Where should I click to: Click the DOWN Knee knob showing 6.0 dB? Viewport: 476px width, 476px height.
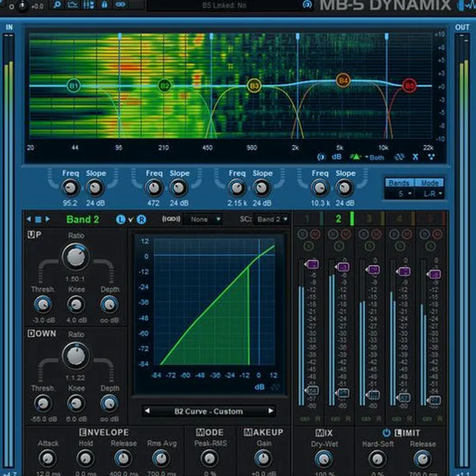point(76,404)
